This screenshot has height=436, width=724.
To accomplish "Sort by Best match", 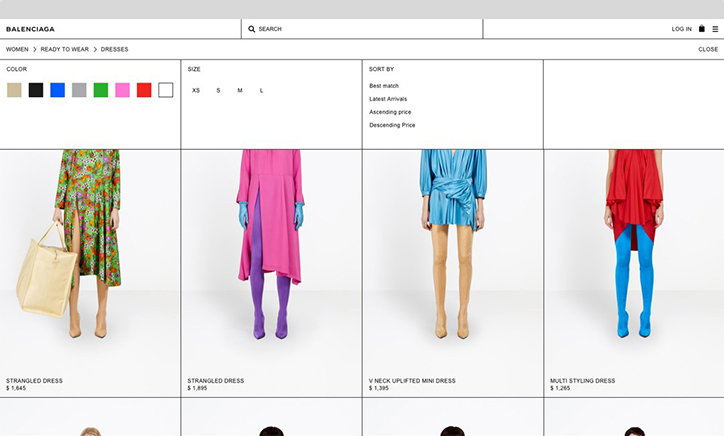I will click(x=384, y=86).
